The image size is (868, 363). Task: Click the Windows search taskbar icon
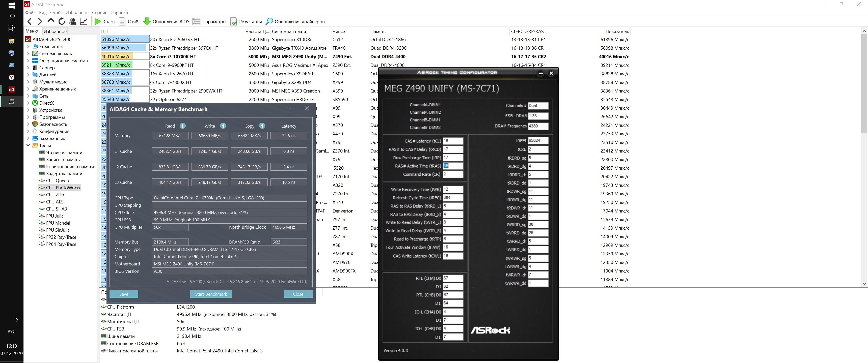pos(11,17)
